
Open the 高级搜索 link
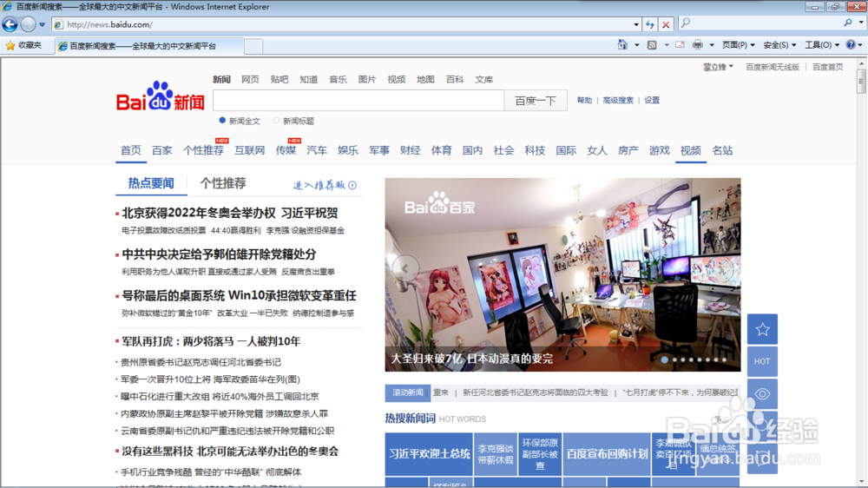pyautogui.click(x=618, y=100)
